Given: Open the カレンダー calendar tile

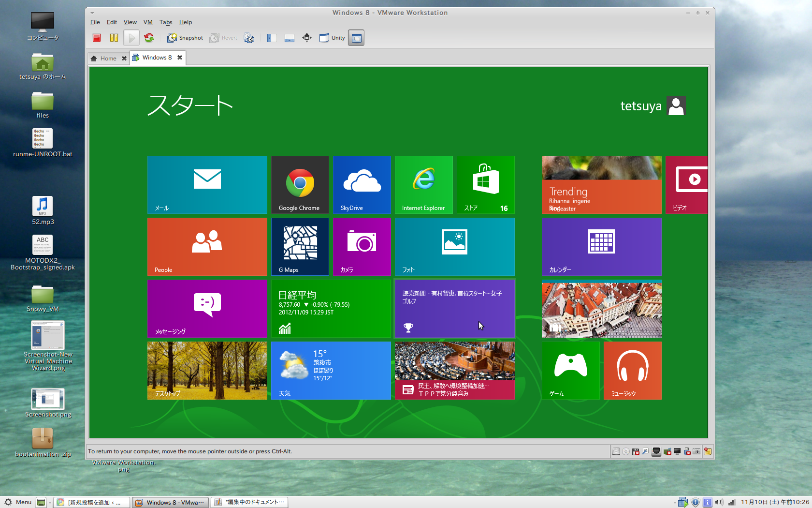Looking at the screenshot, I should 602,247.
